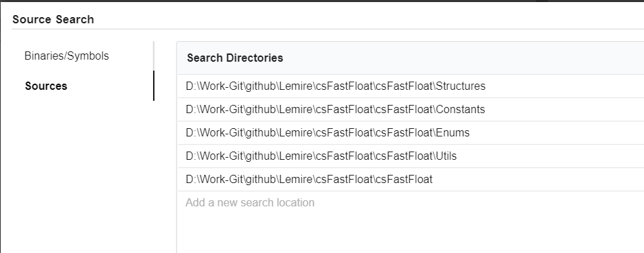Select the csFastFloat\Utils search directory
The width and height of the screenshot is (644, 253).
411,156
